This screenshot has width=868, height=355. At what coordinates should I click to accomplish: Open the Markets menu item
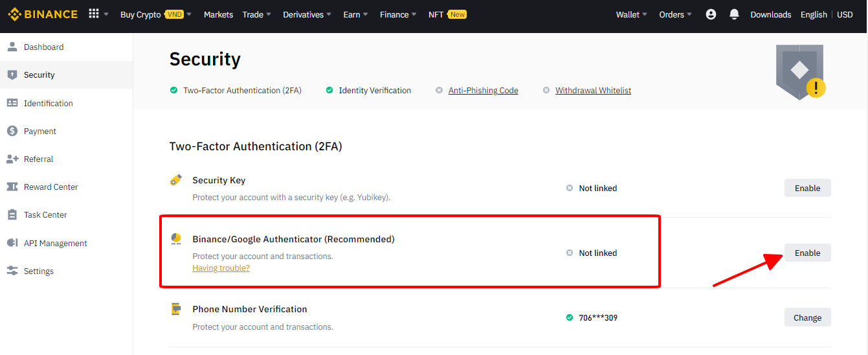pyautogui.click(x=218, y=14)
